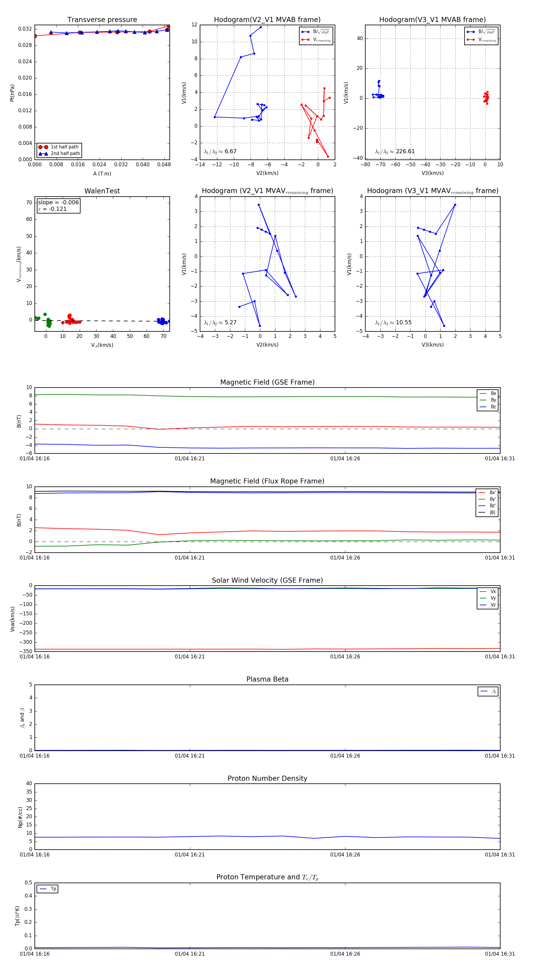Click the βp legend in Plasma Beta panel

488,691
